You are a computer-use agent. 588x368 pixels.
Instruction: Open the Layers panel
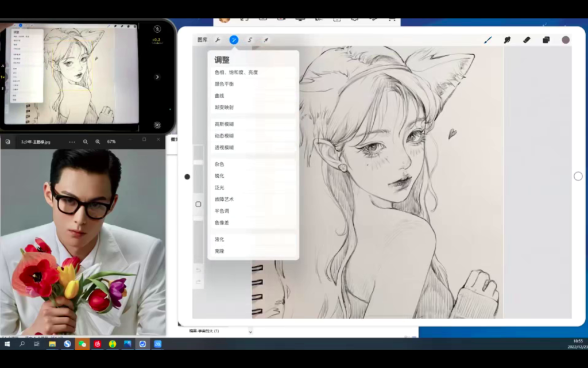pyautogui.click(x=546, y=40)
